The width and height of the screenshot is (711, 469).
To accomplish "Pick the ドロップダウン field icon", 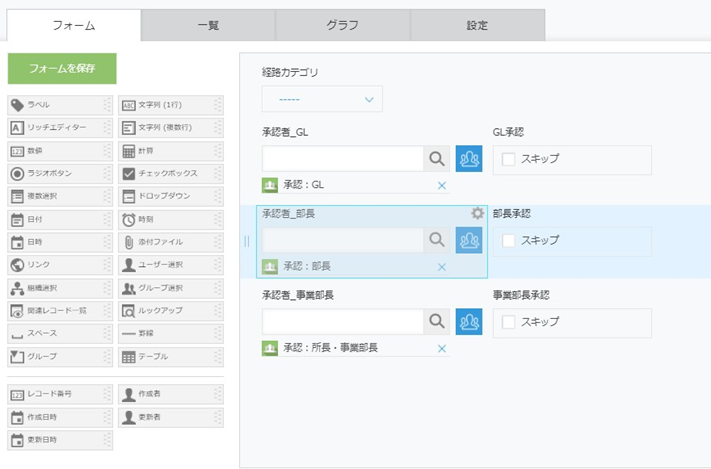I will click(x=129, y=196).
